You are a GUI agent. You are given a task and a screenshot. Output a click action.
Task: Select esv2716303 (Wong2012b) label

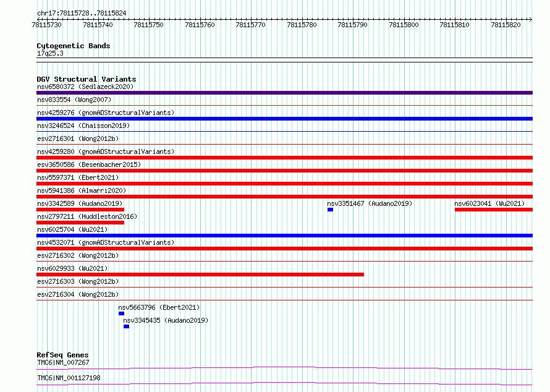(78, 281)
